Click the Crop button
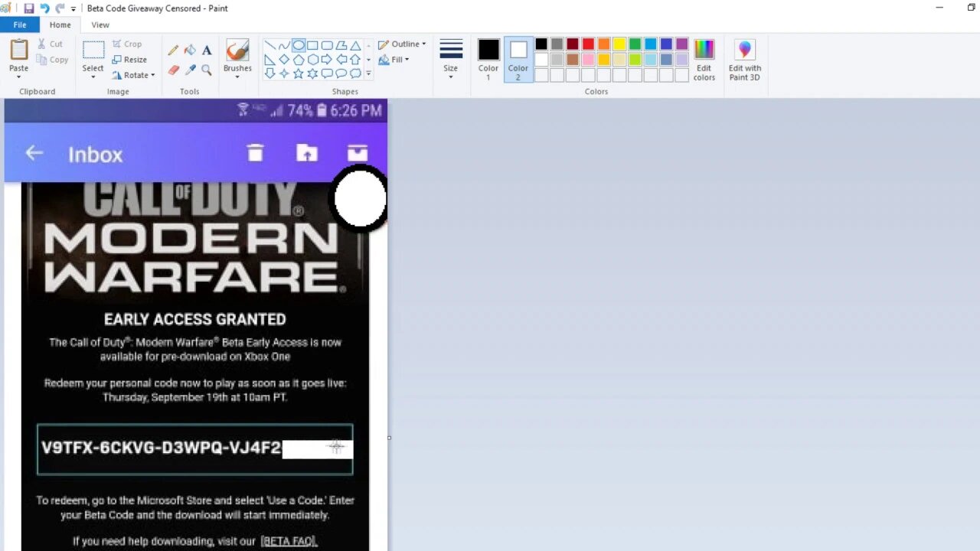Viewport: 980px width, 551px height. coord(127,44)
